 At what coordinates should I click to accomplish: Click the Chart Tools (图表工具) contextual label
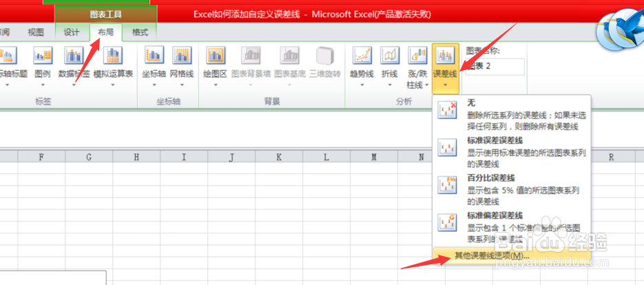(106, 14)
